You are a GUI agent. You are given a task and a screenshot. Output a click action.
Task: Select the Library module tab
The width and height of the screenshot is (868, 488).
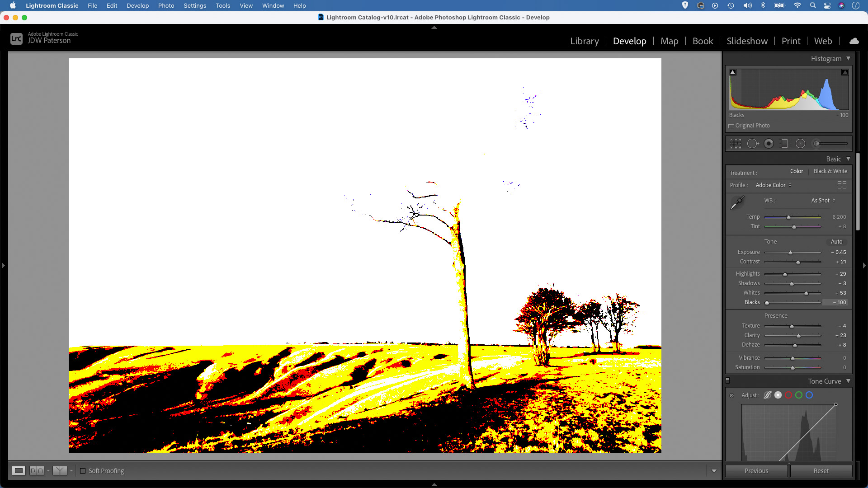[584, 41]
